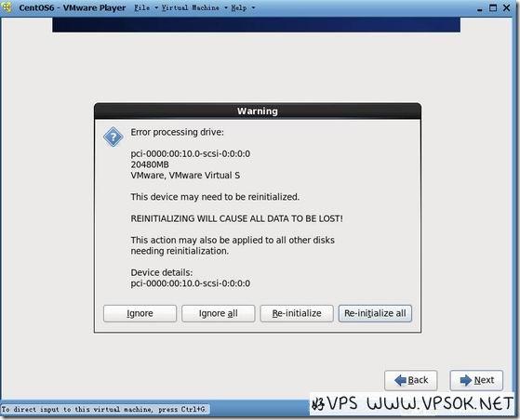Go Back in the installer
The image size is (520, 420).
411,380
